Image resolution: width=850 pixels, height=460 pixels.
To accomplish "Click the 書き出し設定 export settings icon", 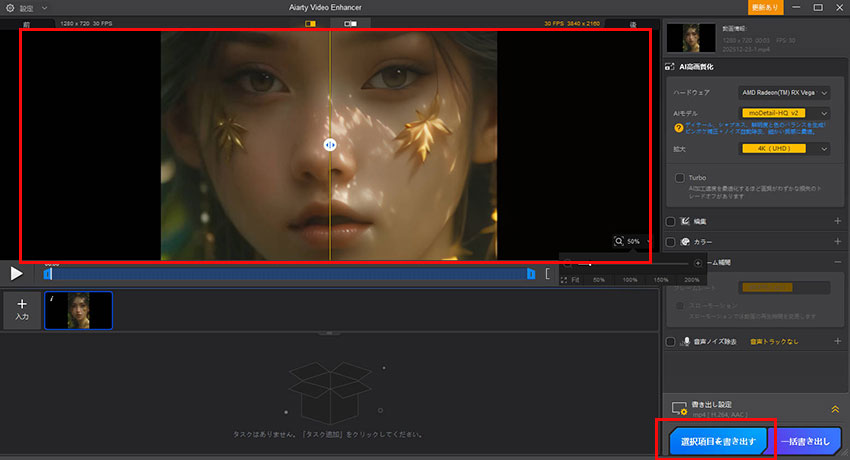I will [x=679, y=409].
